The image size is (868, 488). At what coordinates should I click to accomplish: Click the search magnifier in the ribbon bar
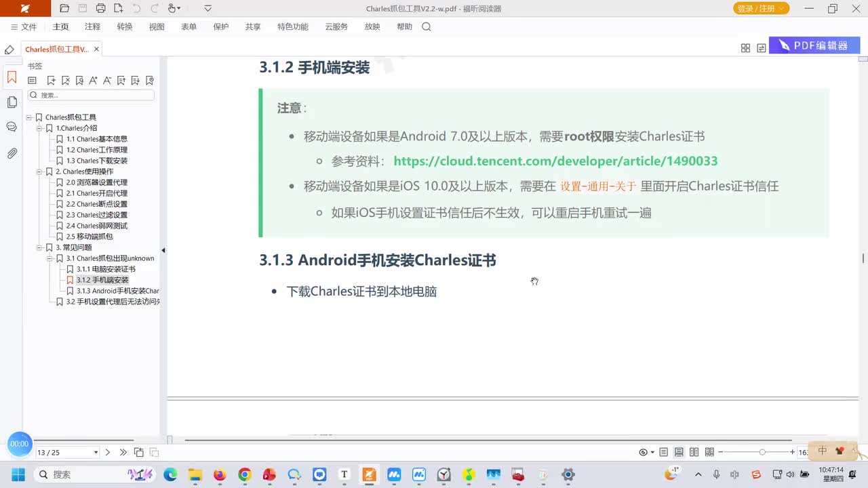[x=427, y=27]
